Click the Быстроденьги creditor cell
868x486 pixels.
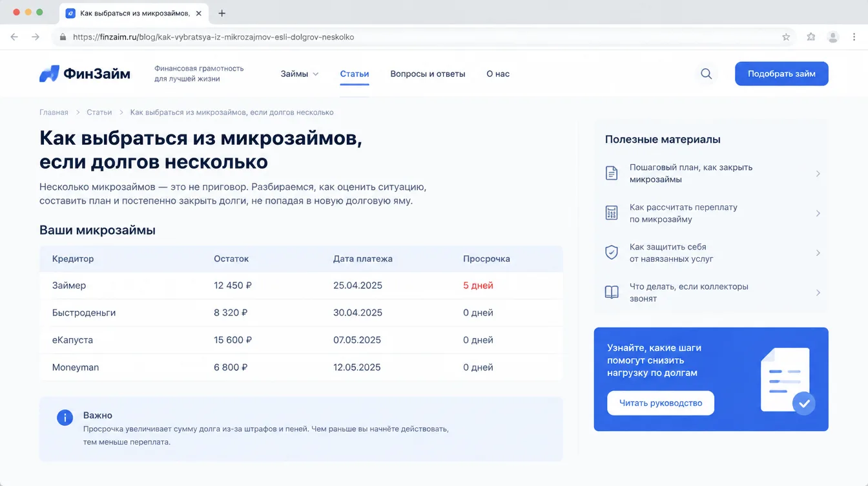84,312
